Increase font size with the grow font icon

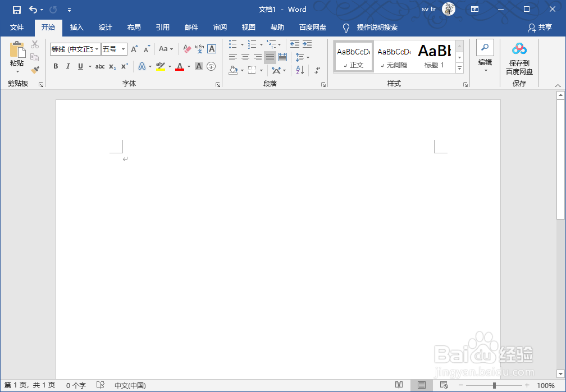pos(134,49)
